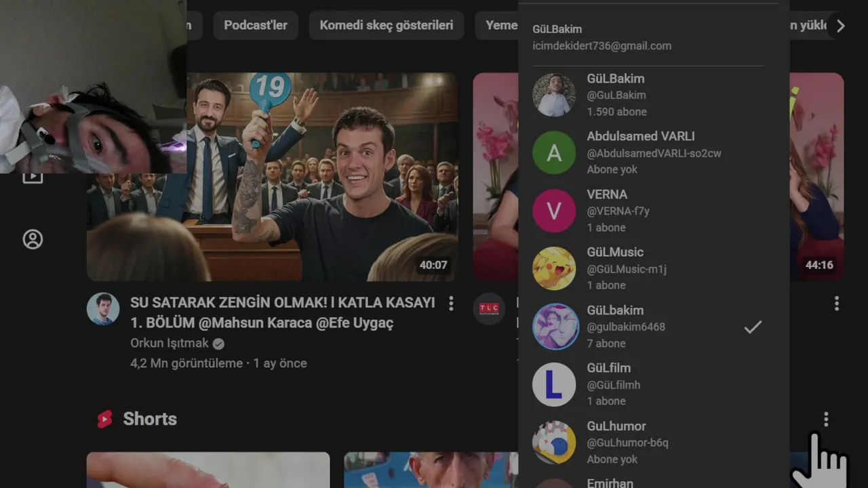The width and height of the screenshot is (868, 488).
Task: Click the 7 abone subscriber count
Action: [606, 344]
